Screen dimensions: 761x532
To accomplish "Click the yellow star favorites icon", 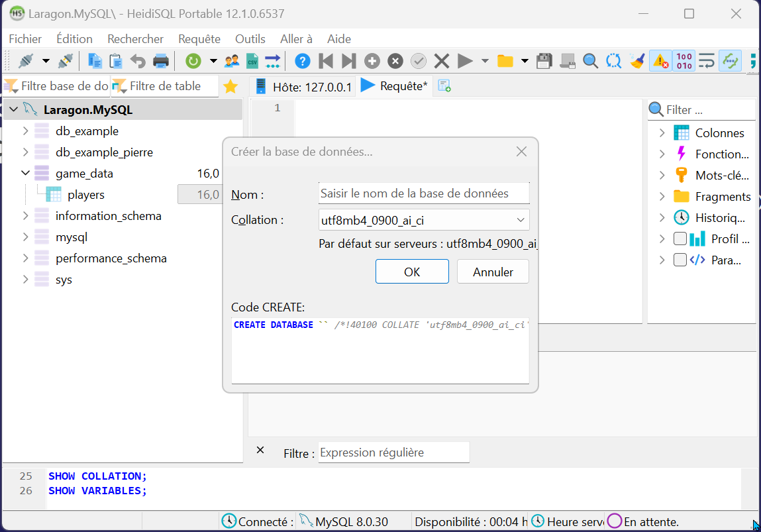I will pyautogui.click(x=230, y=87).
